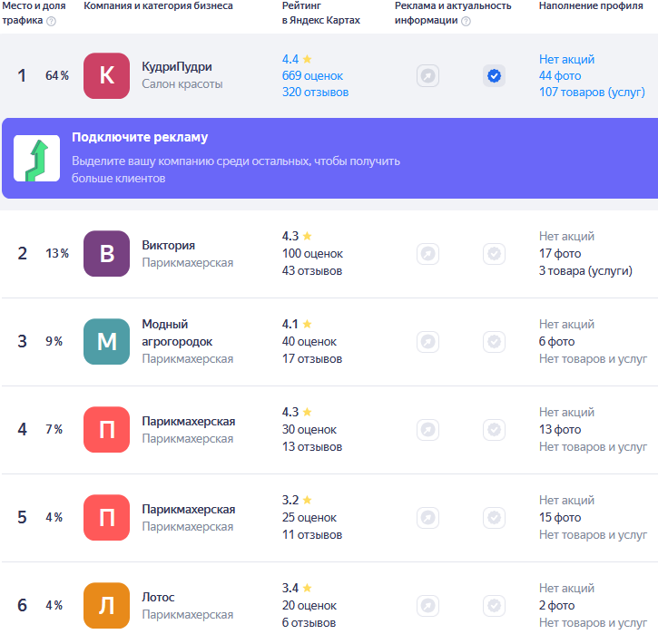This screenshot has height=644, width=658.
Task: Click the Лотос 'Л' company logo
Action: (x=106, y=606)
